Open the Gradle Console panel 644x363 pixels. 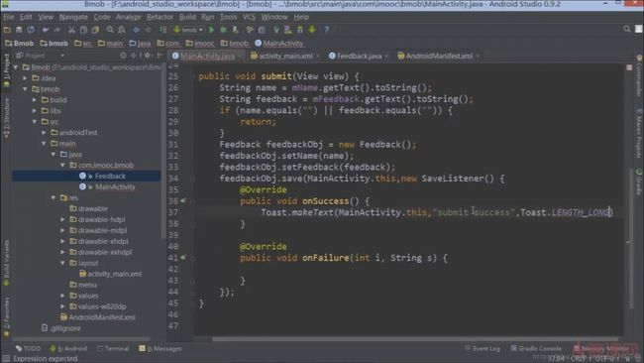pyautogui.click(x=536, y=348)
